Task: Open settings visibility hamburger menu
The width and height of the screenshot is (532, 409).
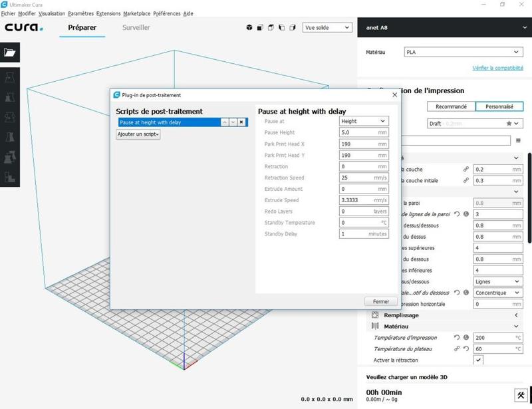Action: [518, 140]
